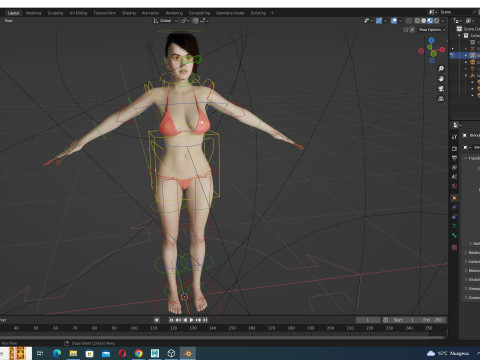
Task: Switch to Sculpting workspace tab
Action: coord(55,13)
